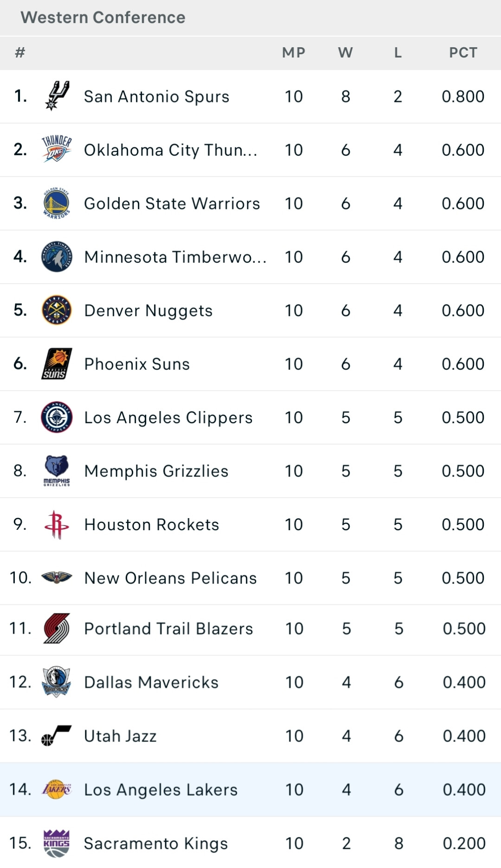The image size is (501, 868).
Task: Select the Houston Rockets logo
Action: (x=57, y=525)
